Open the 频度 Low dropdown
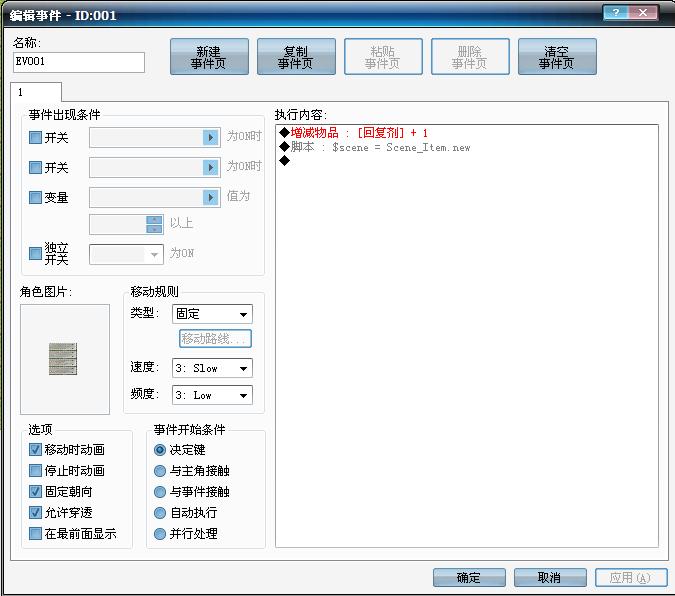The image size is (675, 596). [212, 395]
